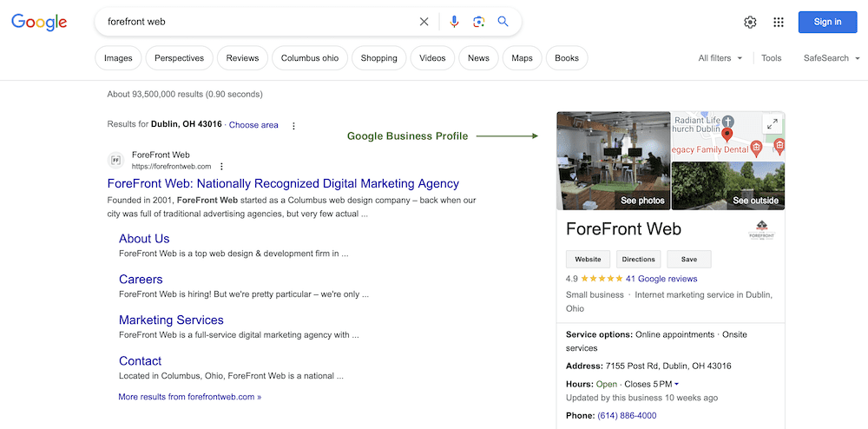Select the Videos filter tab
Screen dimensions: 868x429
[432, 58]
